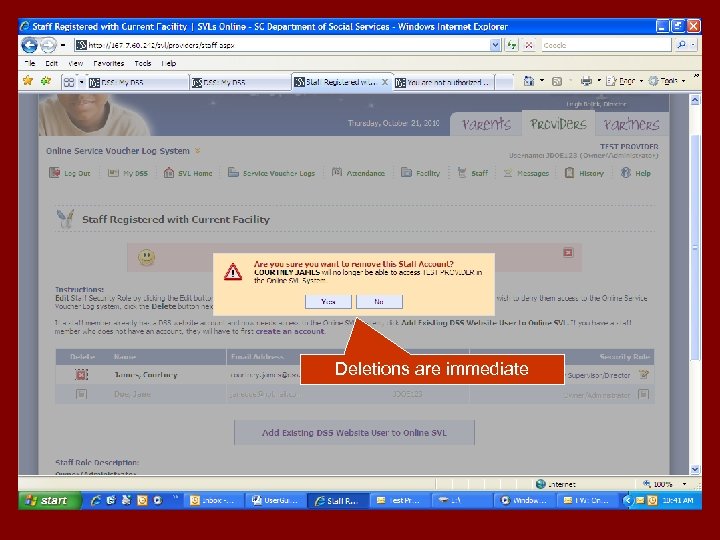
Task: Switch to the UserGu taskbar item
Action: [x=275, y=500]
